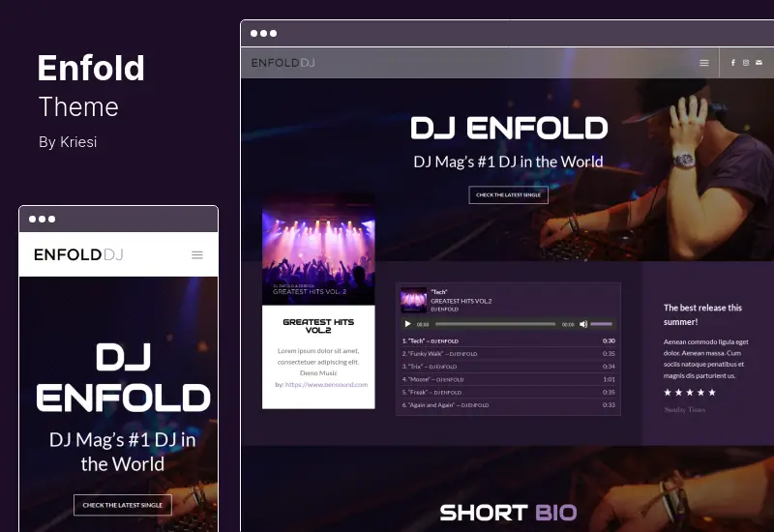The image size is (774, 532).
Task: Play the track in audio player
Action: pos(407,324)
